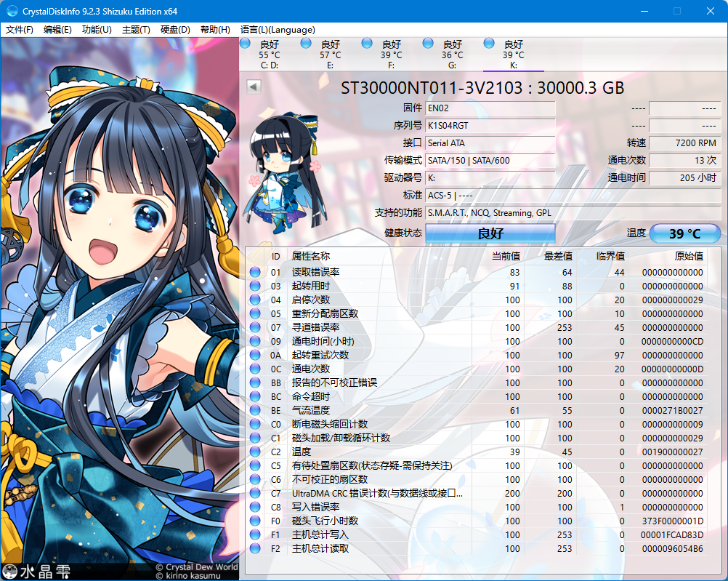Viewport: 728px width, 581px height.
Task: Click raw value 00001FCAD83D
Action: click(x=672, y=534)
